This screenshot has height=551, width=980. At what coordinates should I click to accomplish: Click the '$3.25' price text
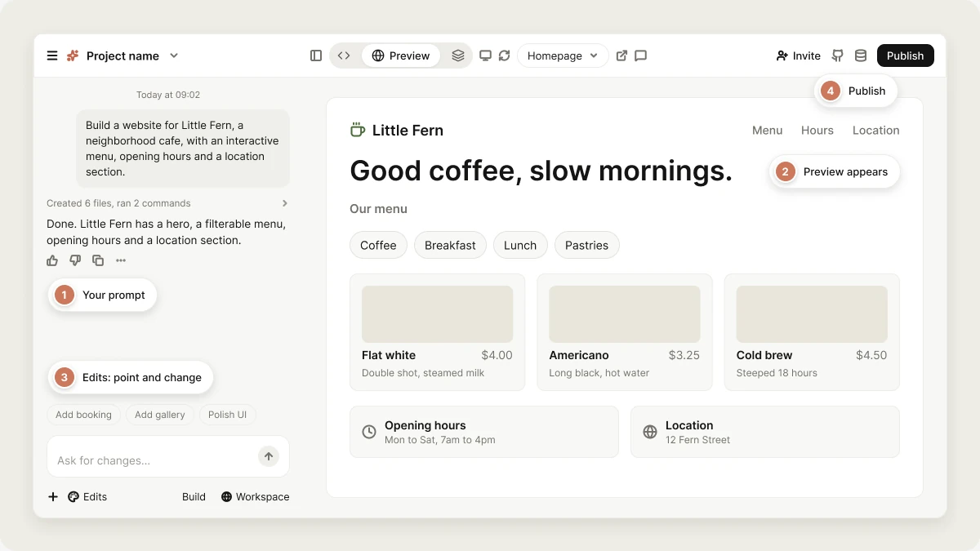[x=684, y=355]
